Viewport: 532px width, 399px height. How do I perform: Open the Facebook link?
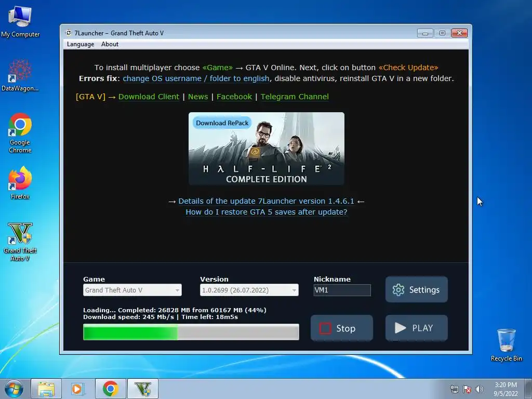tap(234, 97)
